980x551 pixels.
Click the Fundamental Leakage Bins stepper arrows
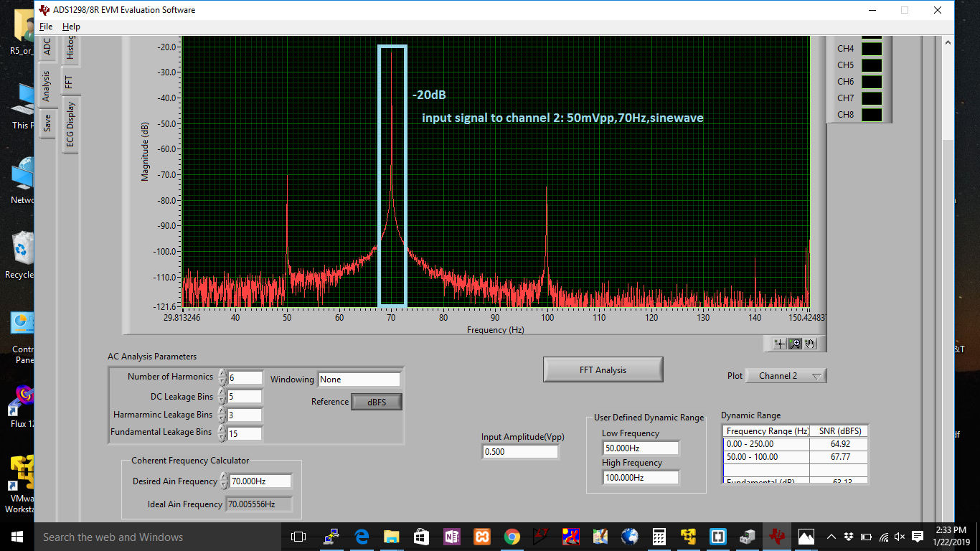point(222,433)
